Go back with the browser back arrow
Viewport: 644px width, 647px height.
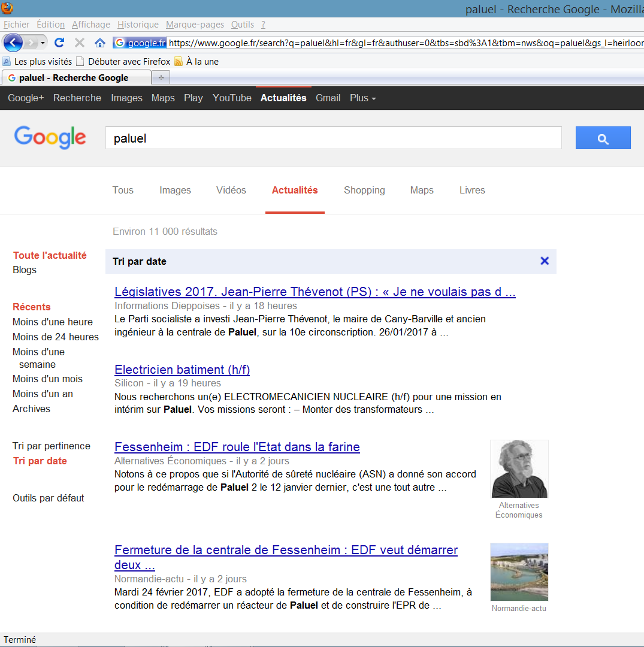[x=13, y=43]
